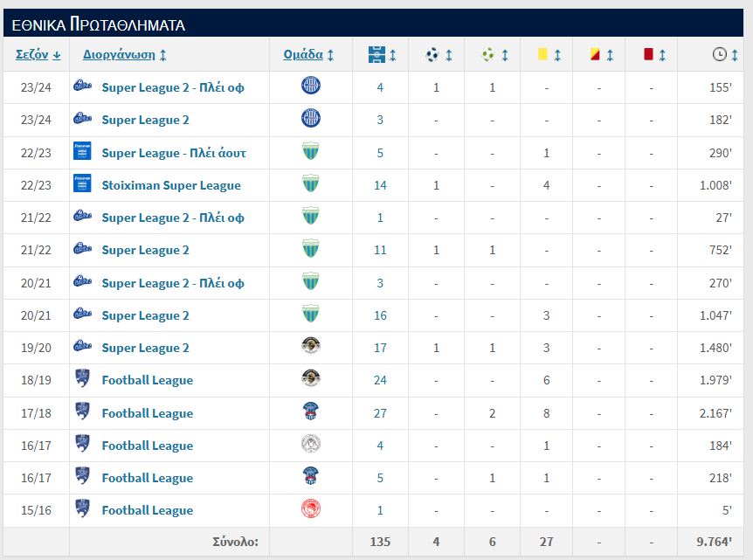This screenshot has height=560, width=753.
Task: Open 14 matches link in 22/23 row
Action: [380, 185]
